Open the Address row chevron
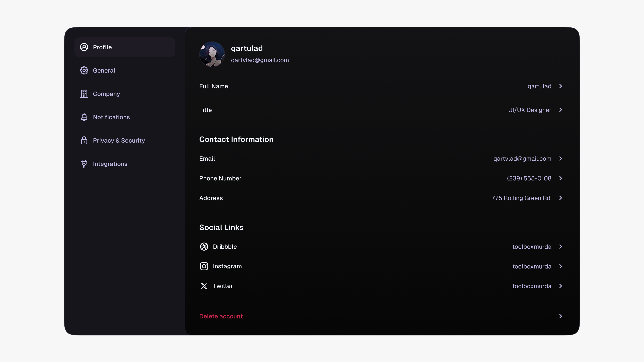Screen dimensions: 644x362 coord(561,198)
